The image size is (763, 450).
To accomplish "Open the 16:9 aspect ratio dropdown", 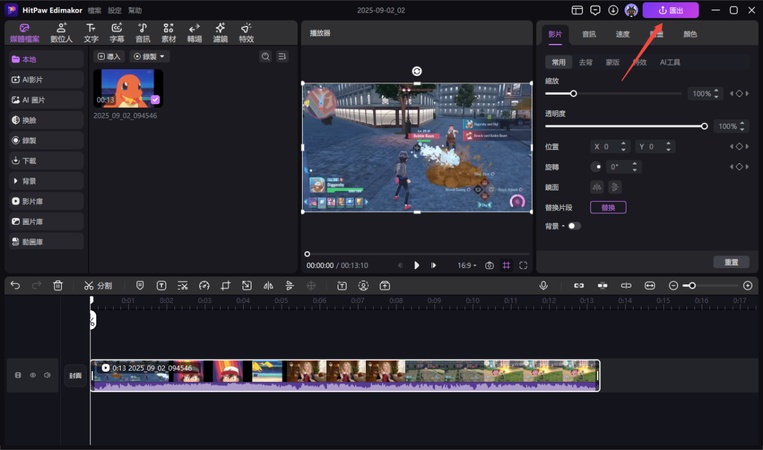I will (467, 266).
